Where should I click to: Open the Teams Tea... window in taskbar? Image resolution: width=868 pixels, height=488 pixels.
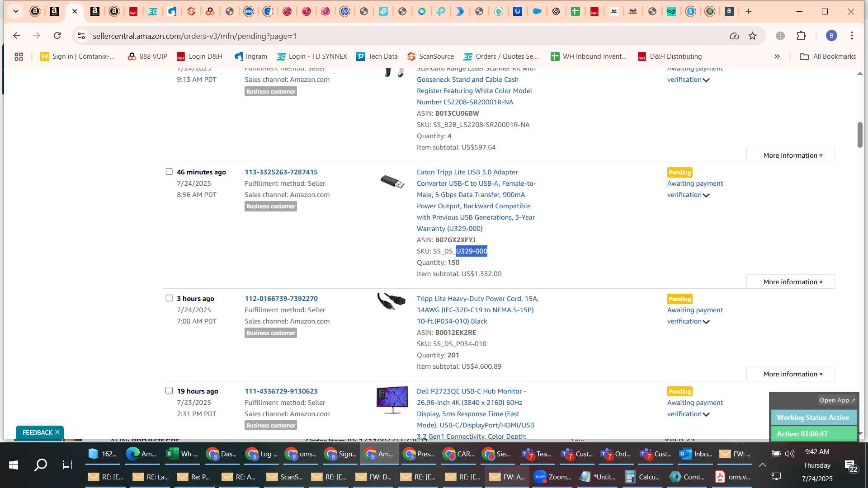pos(537,454)
